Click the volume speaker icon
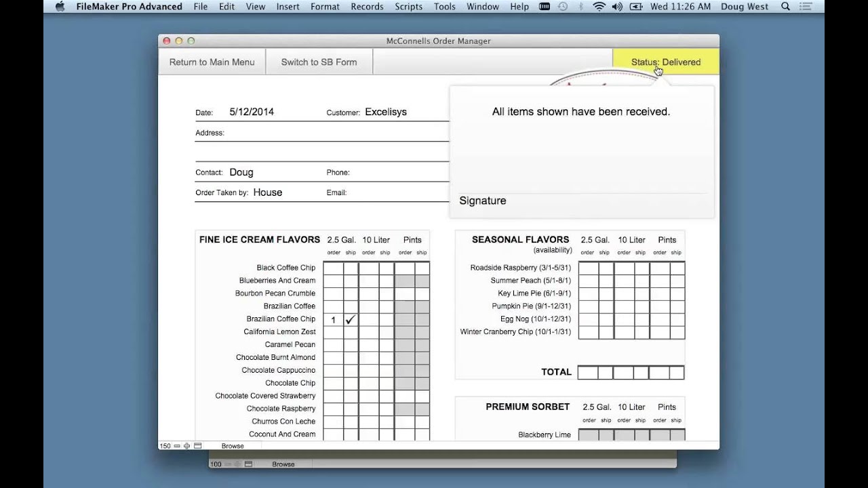Viewport: 868px width, 488px height. (617, 7)
